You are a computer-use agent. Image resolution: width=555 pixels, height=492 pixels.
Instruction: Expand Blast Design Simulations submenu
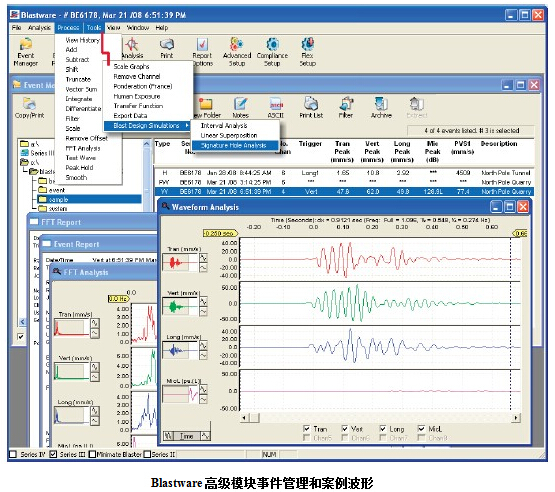pyautogui.click(x=147, y=126)
